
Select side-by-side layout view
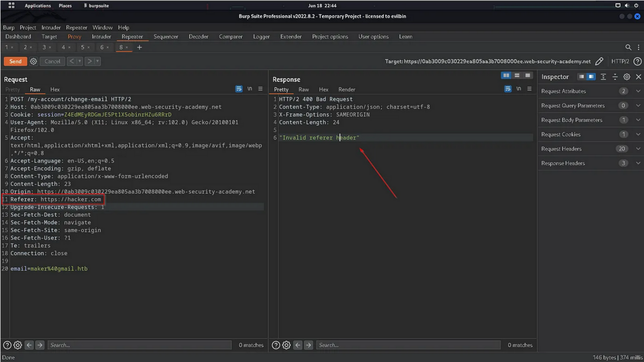point(506,76)
